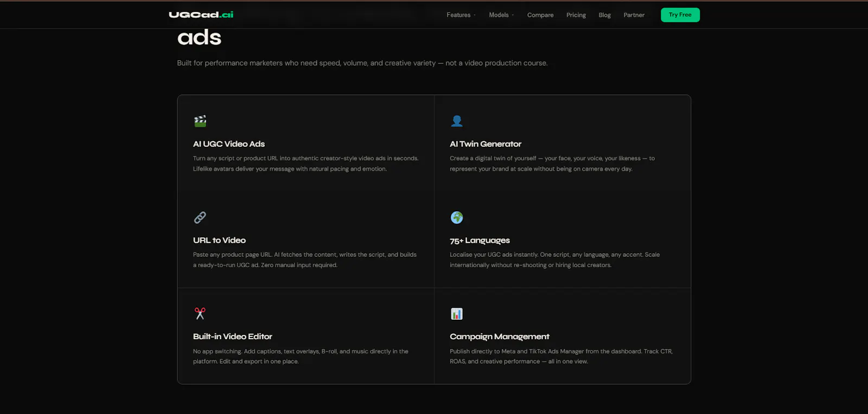Click the person silhouette icon for AI Twin Generator
The image size is (868, 414).
457,121
